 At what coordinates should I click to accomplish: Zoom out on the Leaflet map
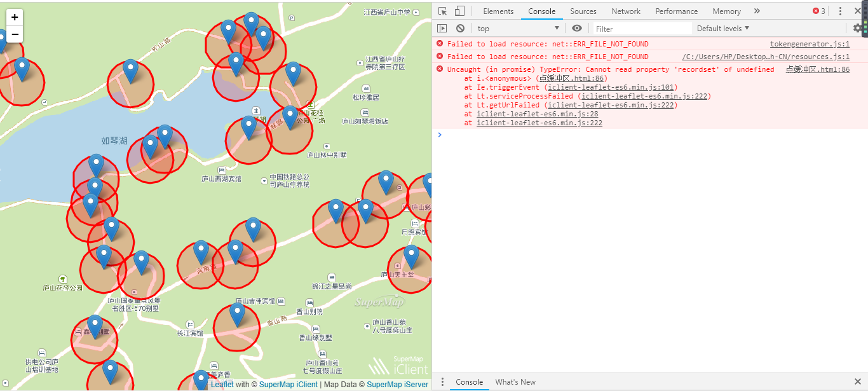coord(15,34)
